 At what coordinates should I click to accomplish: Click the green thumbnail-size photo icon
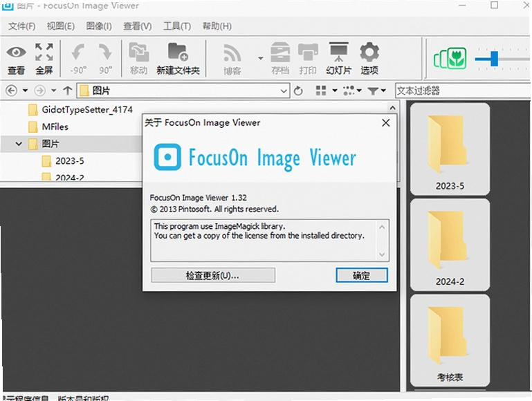[x=450, y=58]
